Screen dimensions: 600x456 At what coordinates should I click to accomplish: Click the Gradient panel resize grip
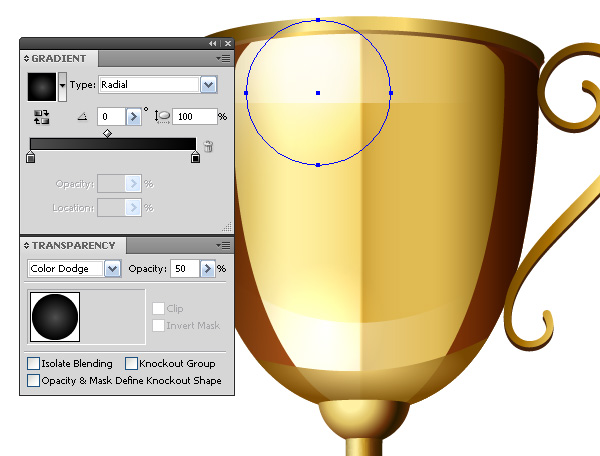[x=227, y=227]
